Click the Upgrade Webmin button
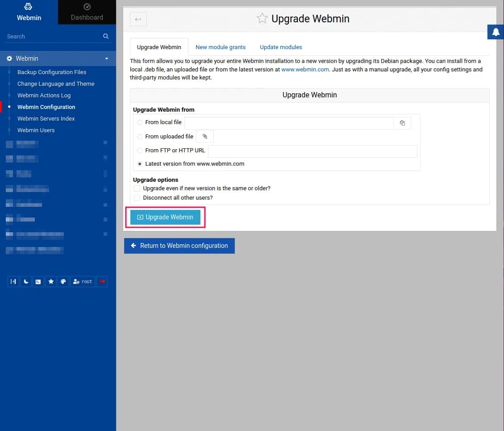This screenshot has height=431, width=504. click(165, 217)
